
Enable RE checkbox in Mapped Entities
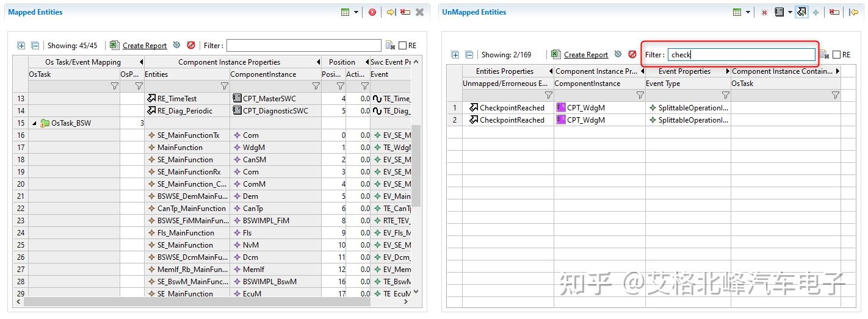coord(402,45)
